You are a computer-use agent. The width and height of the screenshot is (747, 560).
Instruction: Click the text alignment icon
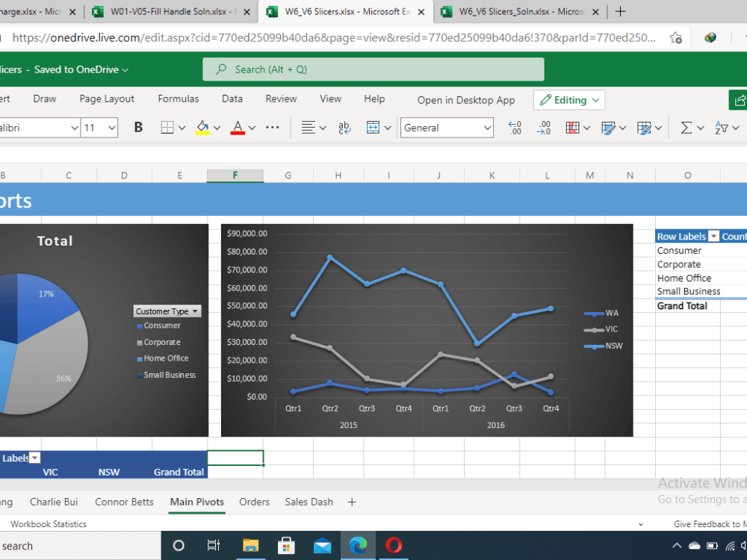click(309, 128)
